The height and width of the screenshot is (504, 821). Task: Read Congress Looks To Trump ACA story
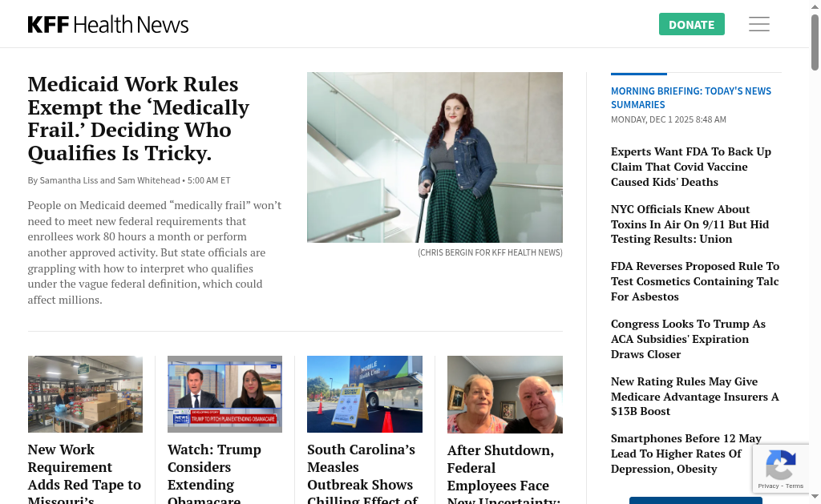click(x=688, y=339)
